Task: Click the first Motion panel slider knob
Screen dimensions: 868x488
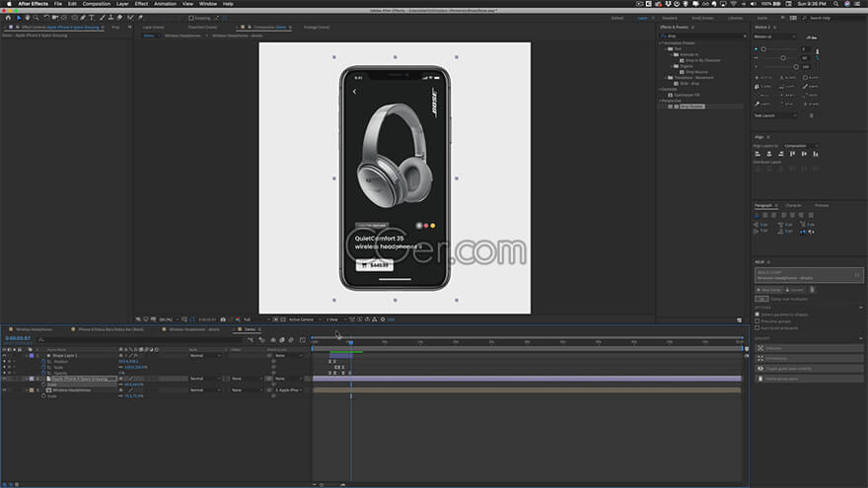Action: pyautogui.click(x=763, y=49)
